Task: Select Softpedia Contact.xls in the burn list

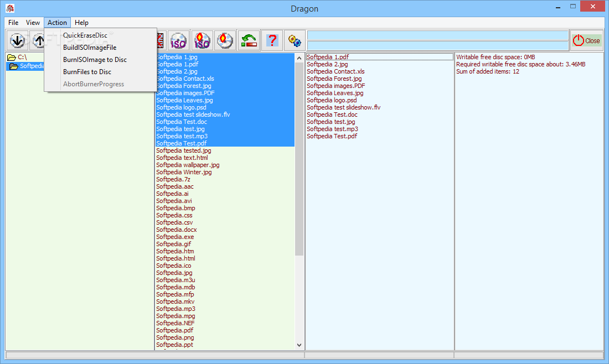Action: tap(336, 71)
